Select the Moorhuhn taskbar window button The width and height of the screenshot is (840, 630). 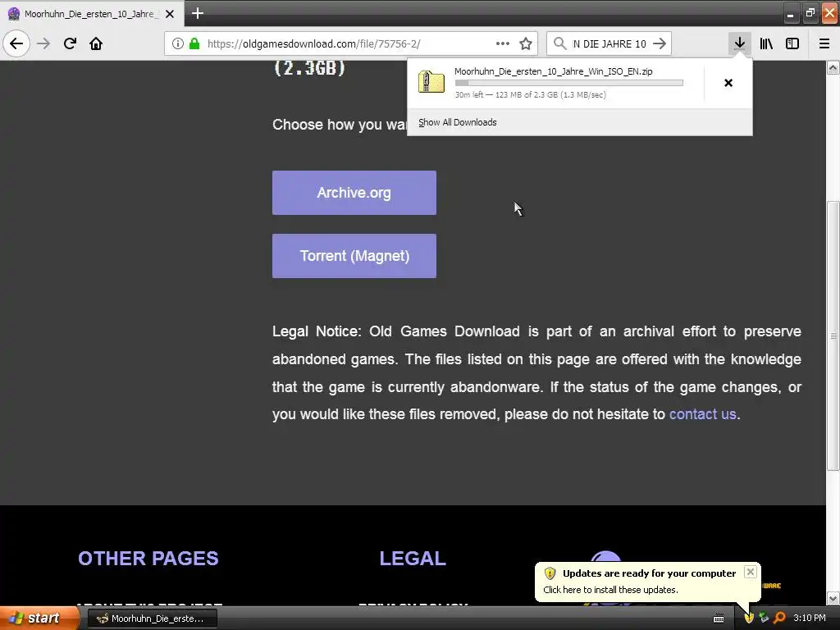(152, 619)
